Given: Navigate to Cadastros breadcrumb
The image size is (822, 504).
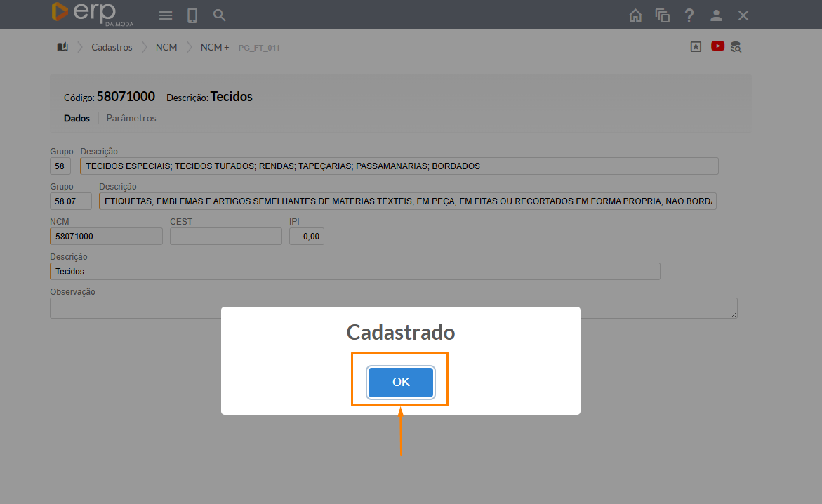Looking at the screenshot, I should [x=112, y=47].
